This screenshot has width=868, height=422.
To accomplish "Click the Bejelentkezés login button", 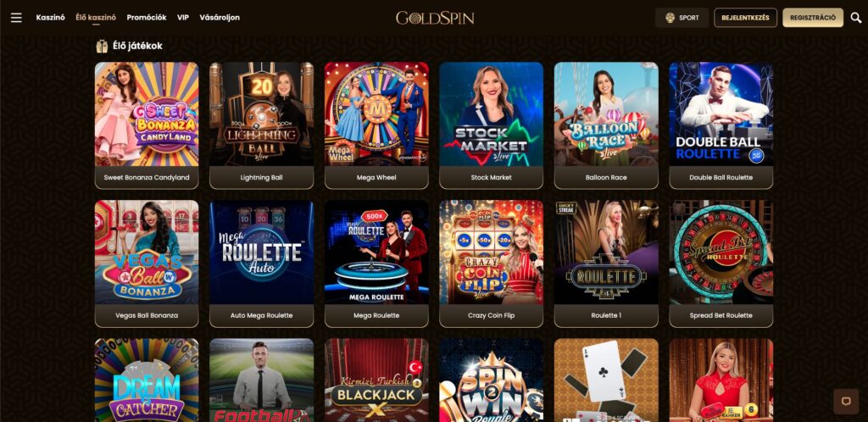I will (745, 18).
